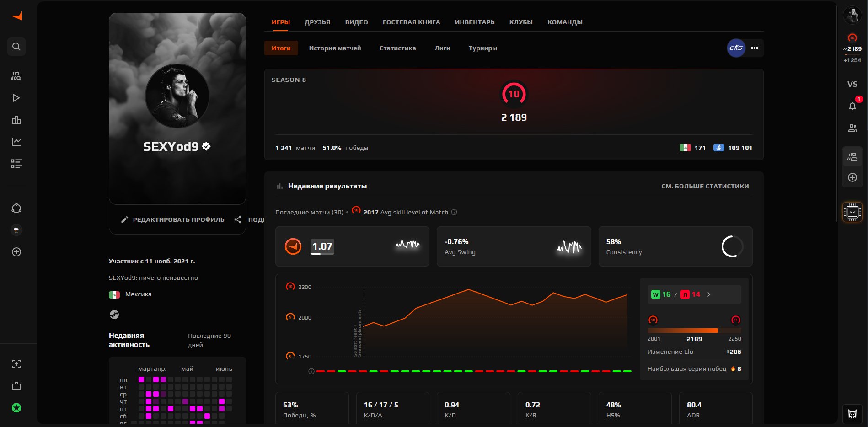Image resolution: width=868 pixels, height=427 pixels.
Task: Open the linked Steam profile icon
Action: click(x=114, y=315)
